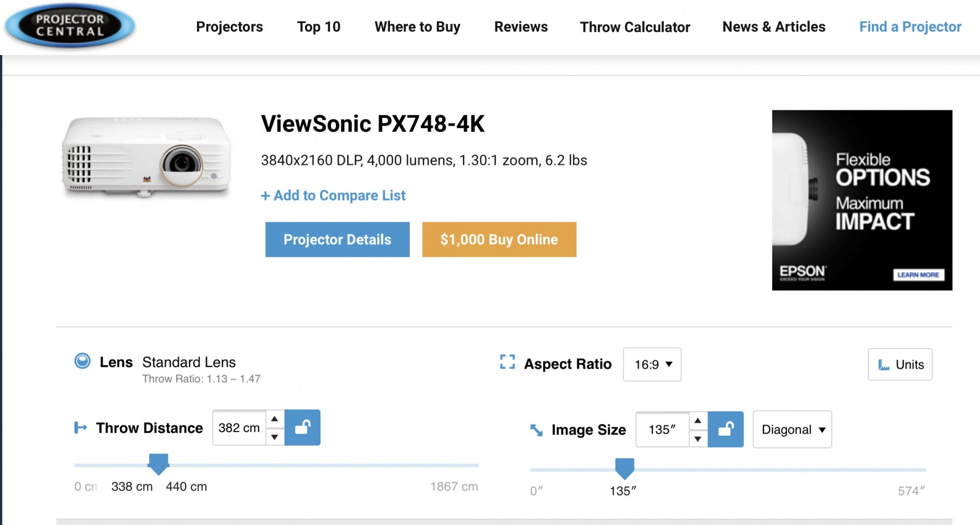Click the Aspect Ratio bracket icon
Screen dimensions: 980x525
tap(507, 362)
